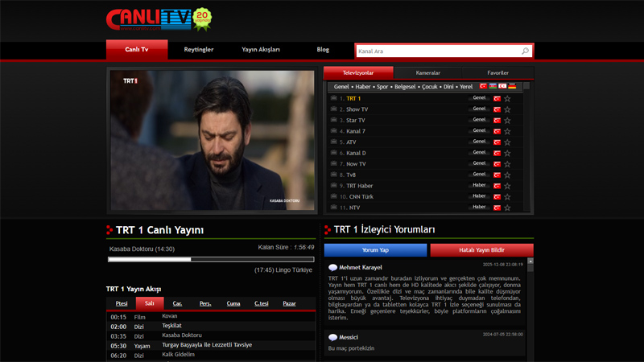Click the Kasaba Doktoru broadcast progress bar

(x=211, y=259)
